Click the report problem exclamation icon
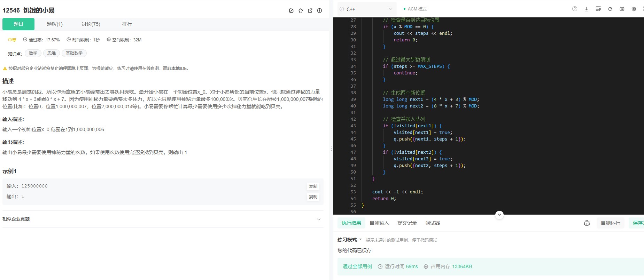Viewport: 644px width, 280px height. pos(319,11)
